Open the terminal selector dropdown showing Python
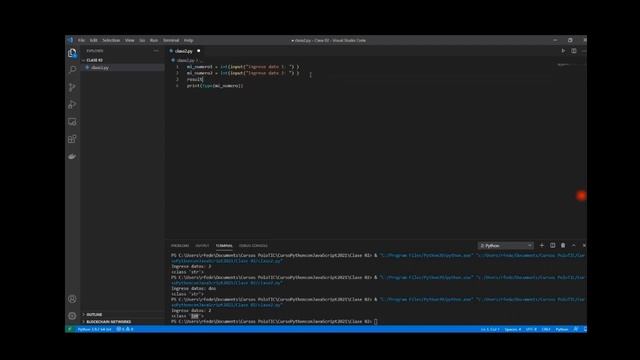This screenshot has width=640, height=360. tap(506, 245)
